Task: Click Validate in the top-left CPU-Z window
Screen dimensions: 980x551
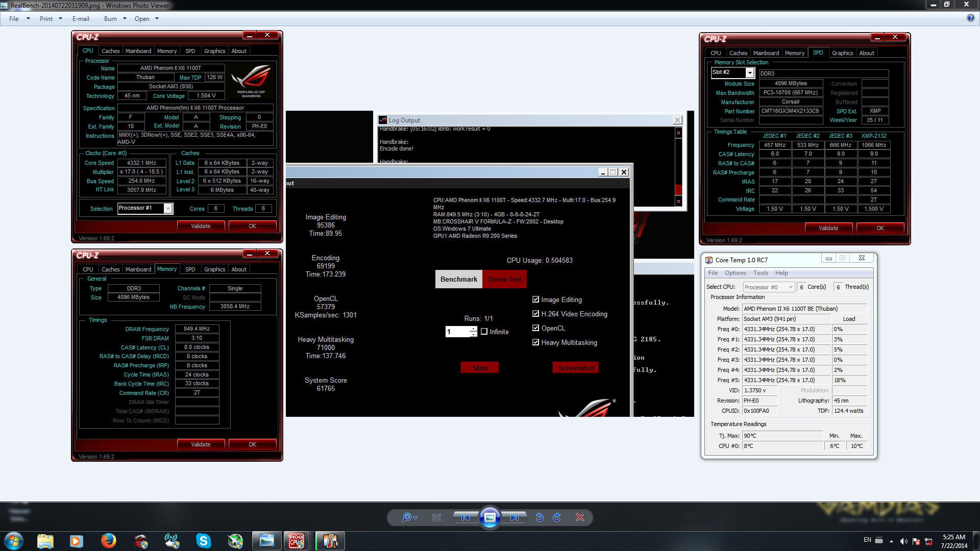Action: (201, 226)
